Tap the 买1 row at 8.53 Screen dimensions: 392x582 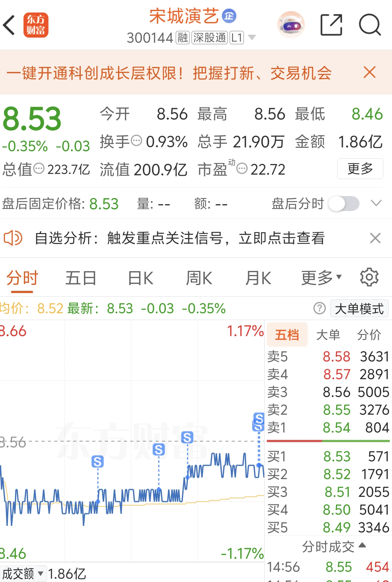click(328, 456)
